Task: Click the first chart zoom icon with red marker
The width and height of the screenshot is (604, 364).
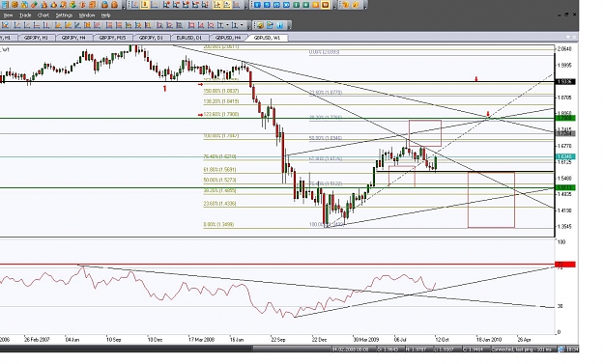Action: click(166, 5)
